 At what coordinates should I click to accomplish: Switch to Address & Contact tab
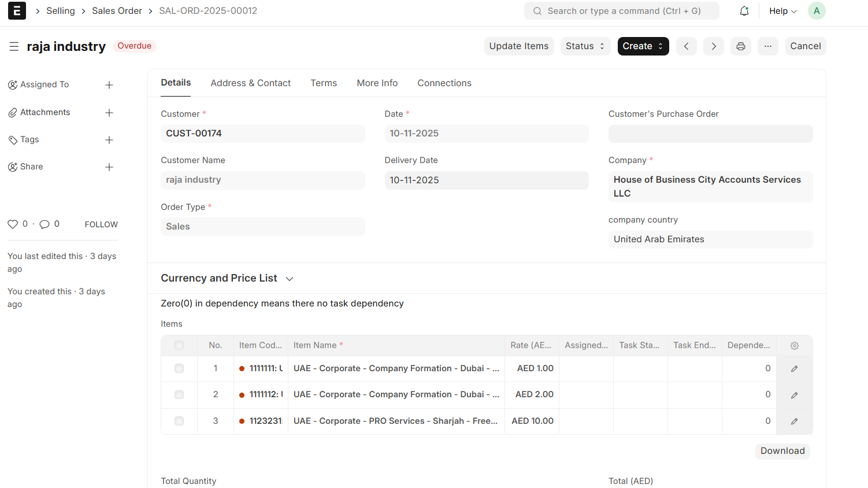click(250, 83)
